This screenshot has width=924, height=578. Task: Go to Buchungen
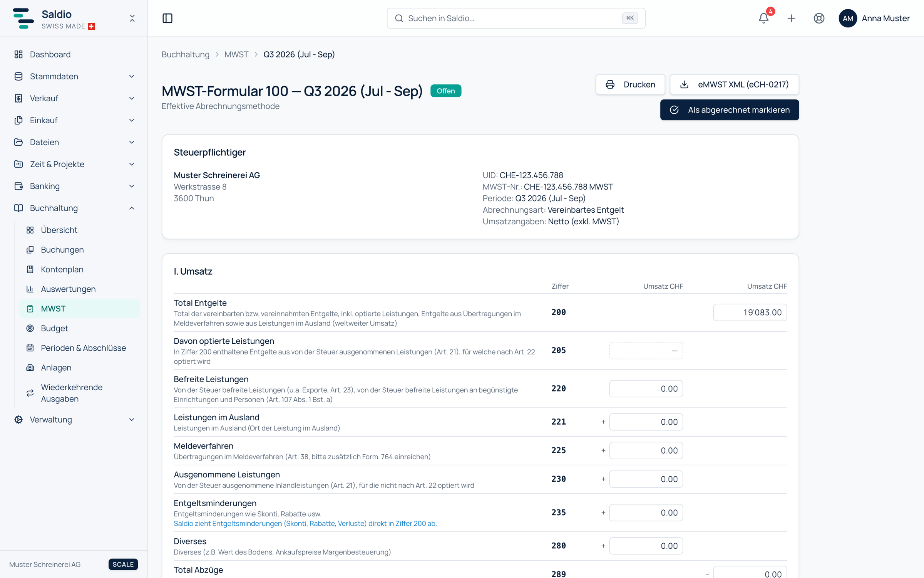click(x=80, y=250)
